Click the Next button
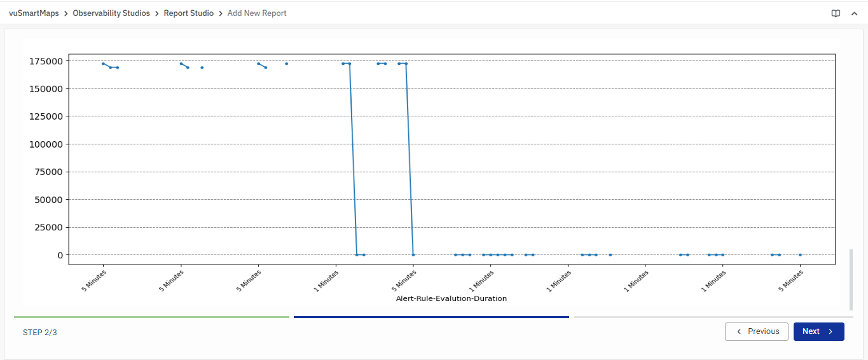 click(818, 331)
